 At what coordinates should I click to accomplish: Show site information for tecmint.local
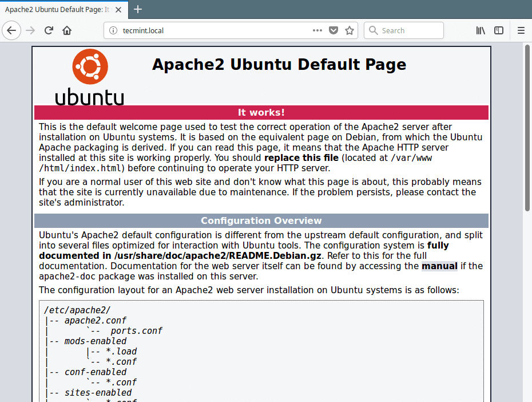coord(113,30)
